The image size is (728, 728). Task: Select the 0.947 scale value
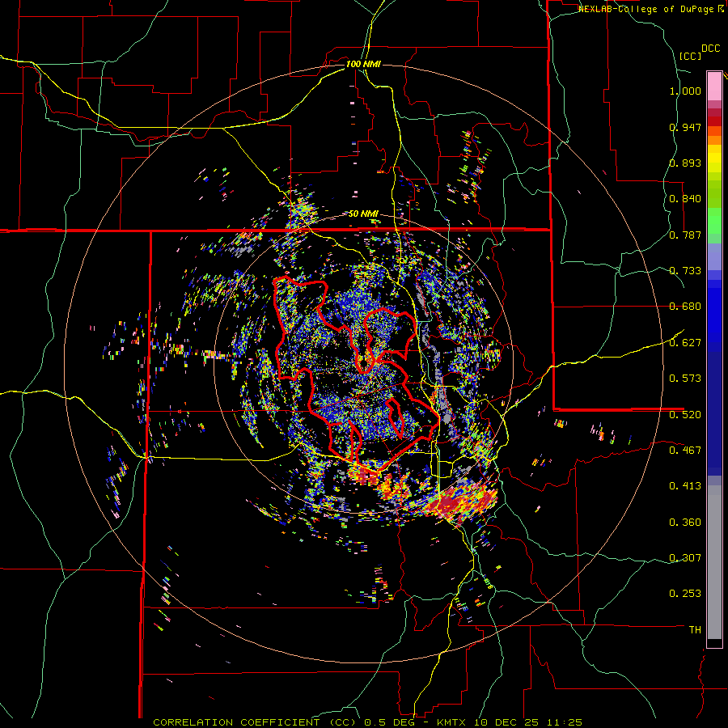[685, 127]
